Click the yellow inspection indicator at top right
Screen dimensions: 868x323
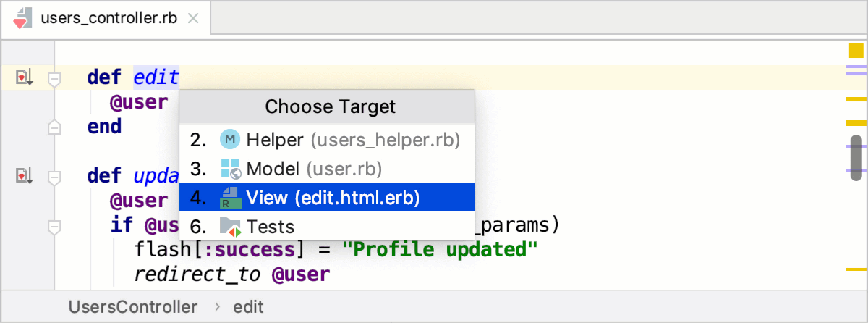coord(856,51)
